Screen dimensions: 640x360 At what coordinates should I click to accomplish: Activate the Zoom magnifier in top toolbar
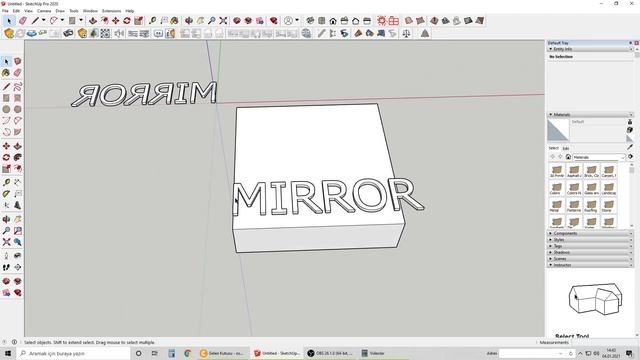point(211,20)
